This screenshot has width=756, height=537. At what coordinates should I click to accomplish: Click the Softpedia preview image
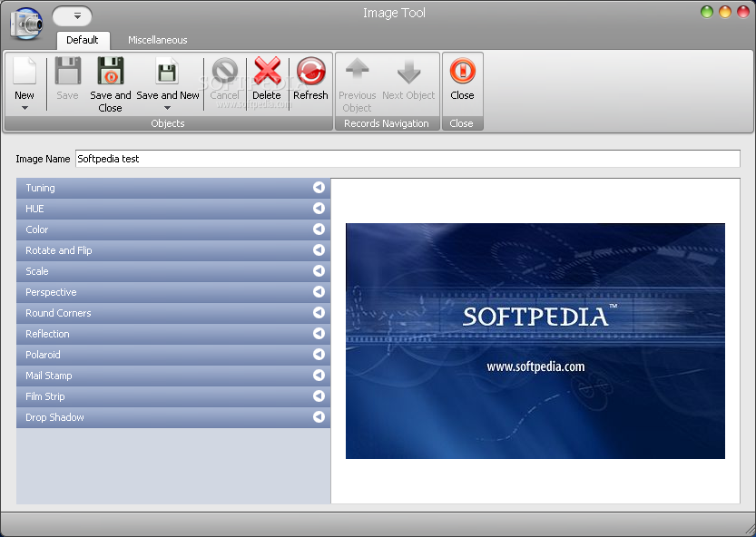click(x=535, y=341)
